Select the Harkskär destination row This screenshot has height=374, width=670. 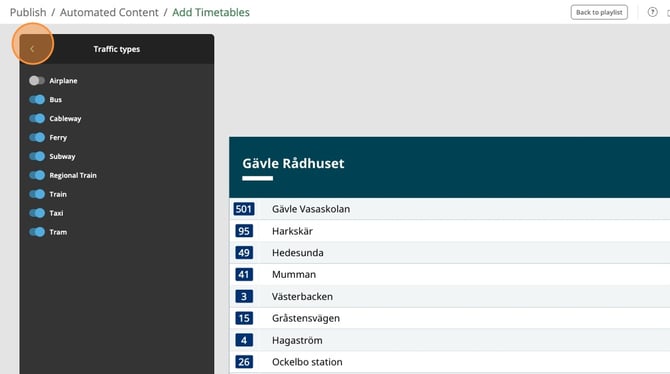point(450,231)
